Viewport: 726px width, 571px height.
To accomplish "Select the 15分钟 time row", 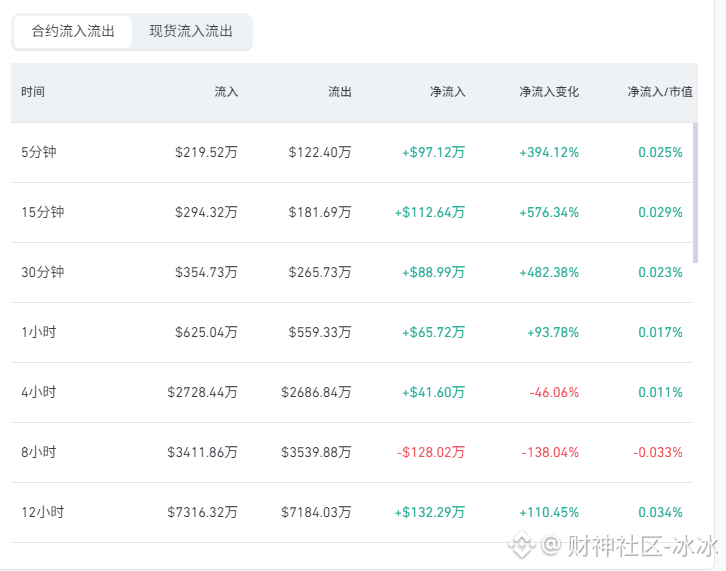I will tap(352, 213).
